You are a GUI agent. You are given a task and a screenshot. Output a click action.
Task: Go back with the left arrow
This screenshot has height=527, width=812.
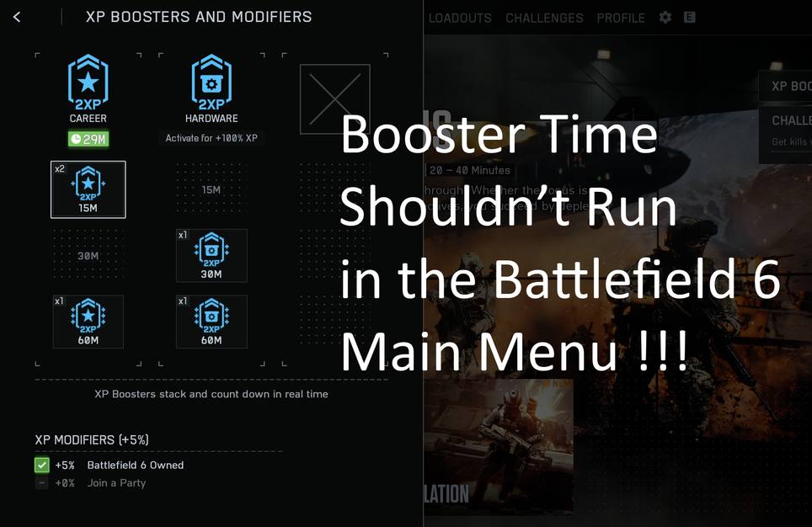coord(17,17)
